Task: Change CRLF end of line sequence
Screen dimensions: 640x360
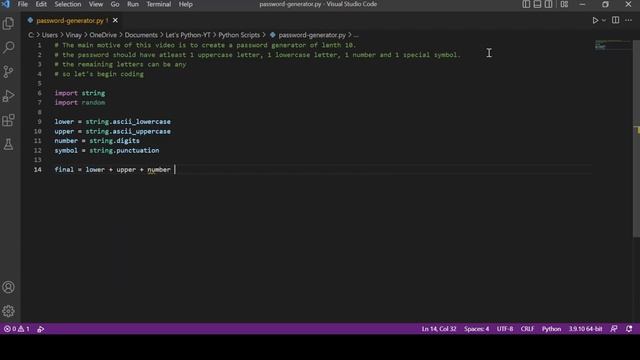Action: 527,329
